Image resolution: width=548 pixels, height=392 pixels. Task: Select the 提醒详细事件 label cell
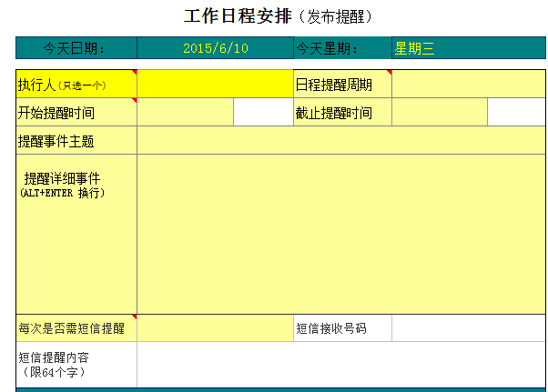coord(76,234)
